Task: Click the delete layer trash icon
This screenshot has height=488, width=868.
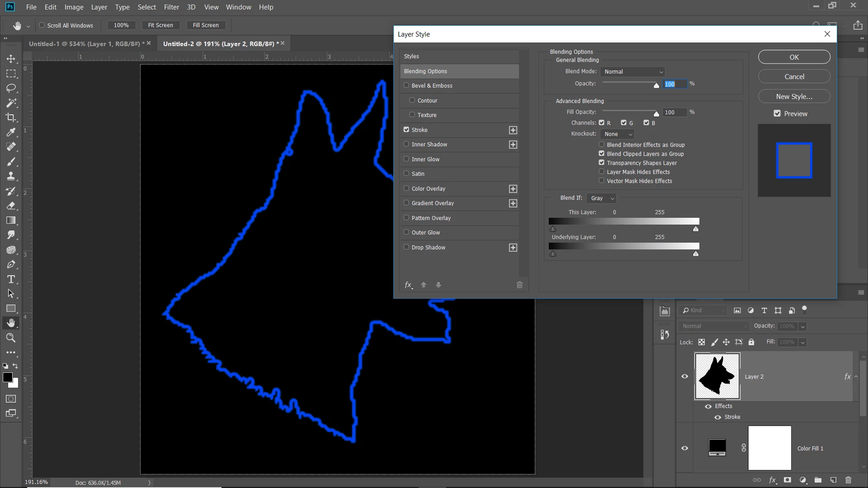Action: [x=848, y=480]
